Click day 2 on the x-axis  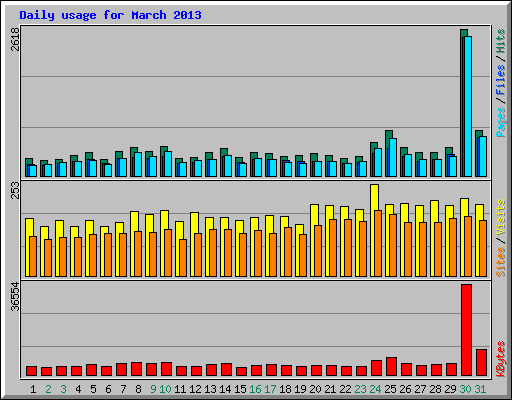click(x=48, y=389)
